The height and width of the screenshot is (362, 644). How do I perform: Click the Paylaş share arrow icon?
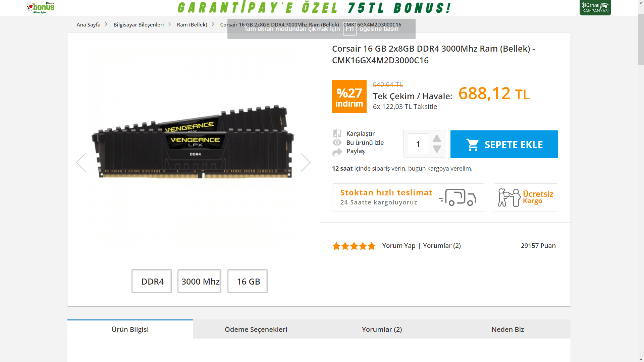click(337, 152)
